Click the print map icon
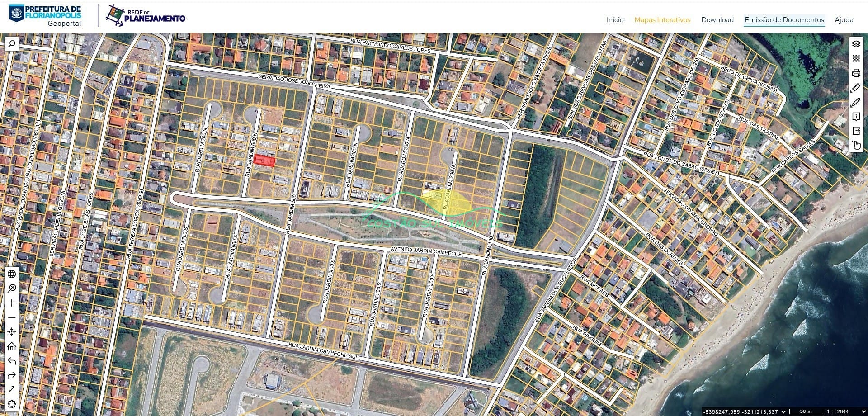This screenshot has width=868, height=416. coord(856,73)
